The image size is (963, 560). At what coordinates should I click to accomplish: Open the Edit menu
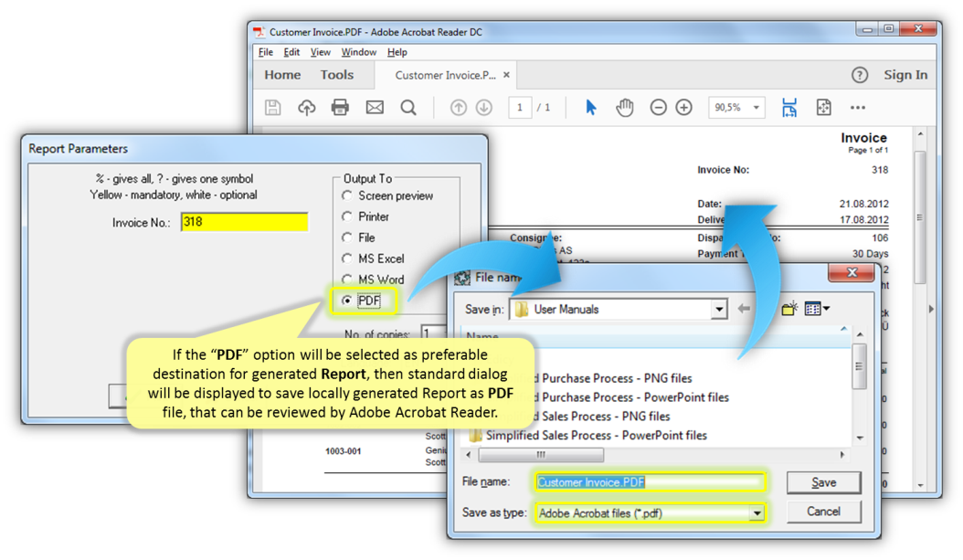291,52
